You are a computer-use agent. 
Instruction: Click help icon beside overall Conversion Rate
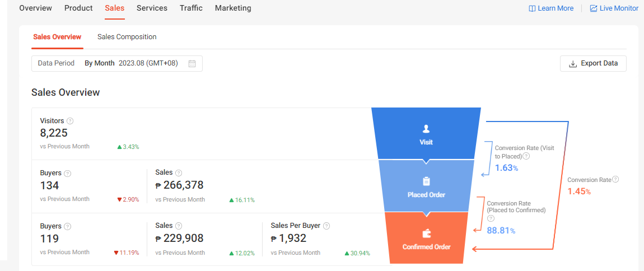[615, 180]
